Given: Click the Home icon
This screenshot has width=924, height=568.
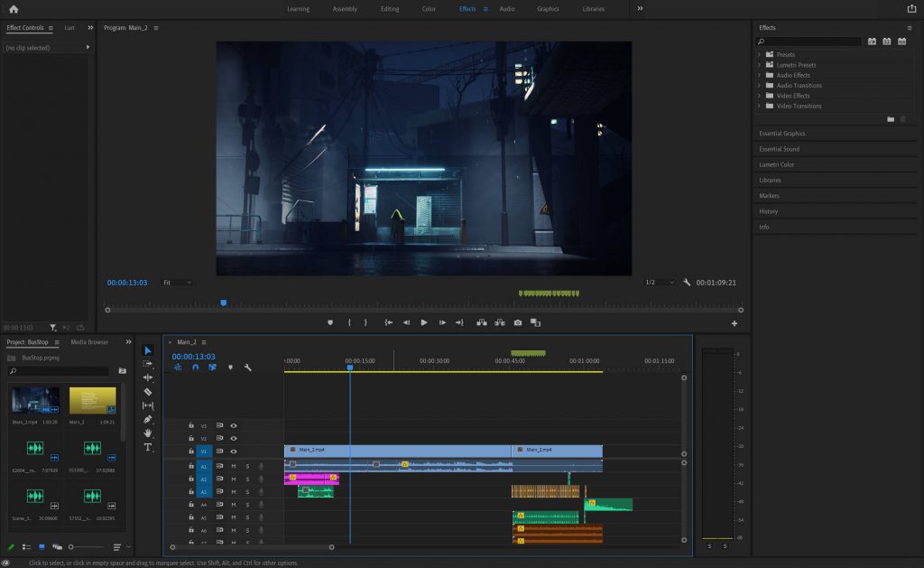Looking at the screenshot, I should 14,9.
